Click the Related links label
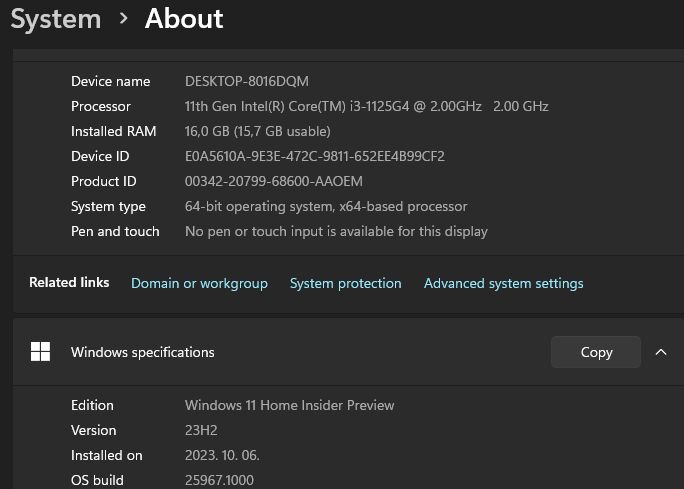Screen dimensions: 684x489 [x=69, y=282]
